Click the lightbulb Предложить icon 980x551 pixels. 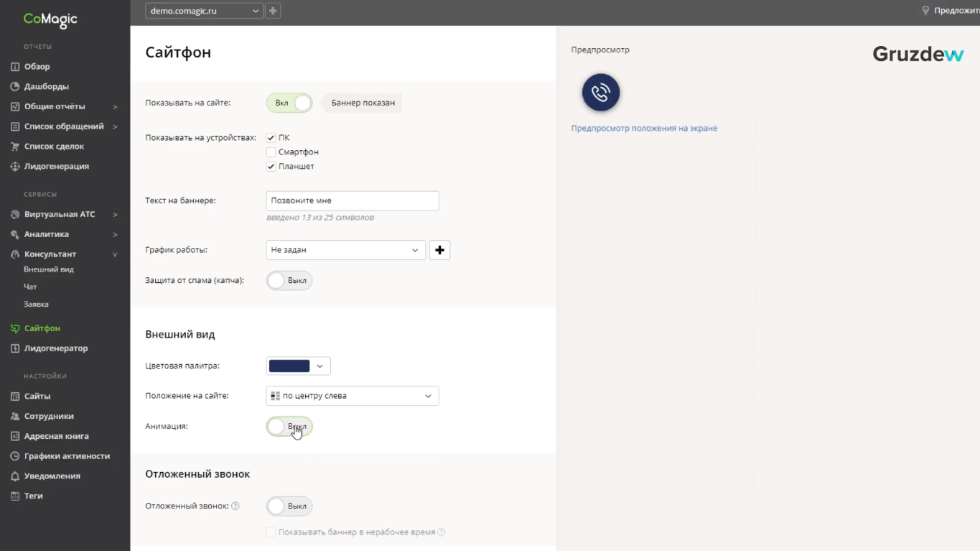coord(925,11)
